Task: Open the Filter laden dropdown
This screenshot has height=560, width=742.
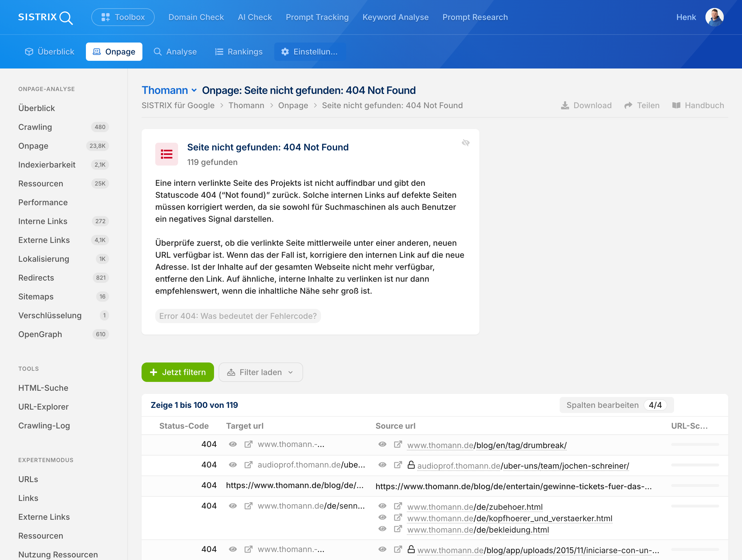Action: pyautogui.click(x=260, y=372)
